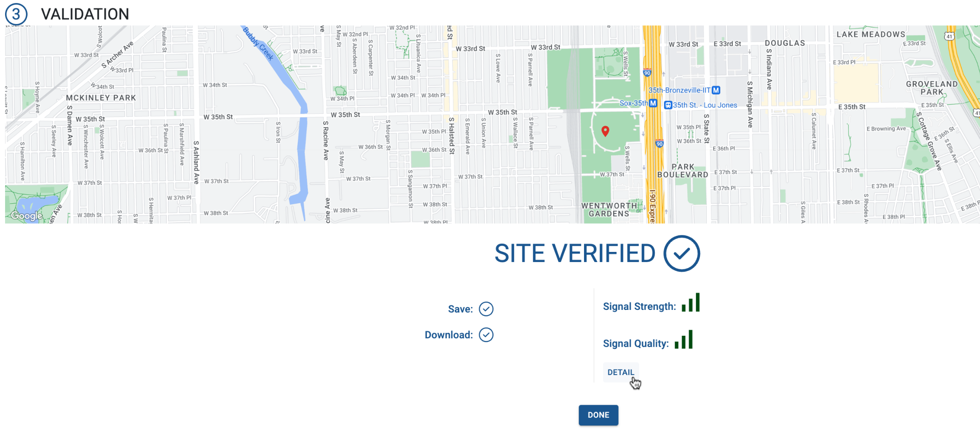Click the US Route 41 highway shield icon
The image size is (980, 431).
[x=950, y=36]
